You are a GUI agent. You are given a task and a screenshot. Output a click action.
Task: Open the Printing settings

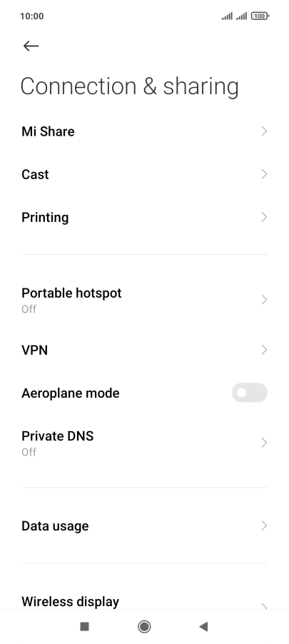(x=144, y=217)
